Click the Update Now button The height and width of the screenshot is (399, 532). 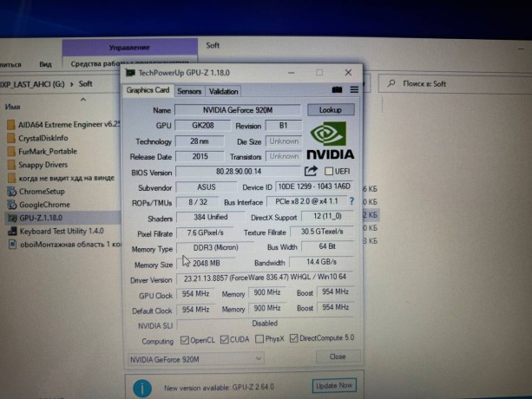pyautogui.click(x=334, y=386)
